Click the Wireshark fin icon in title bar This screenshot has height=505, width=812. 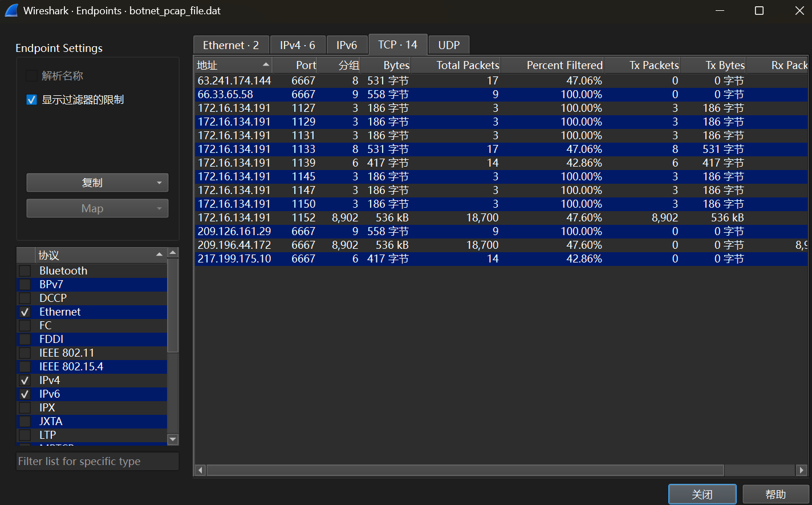click(11, 10)
